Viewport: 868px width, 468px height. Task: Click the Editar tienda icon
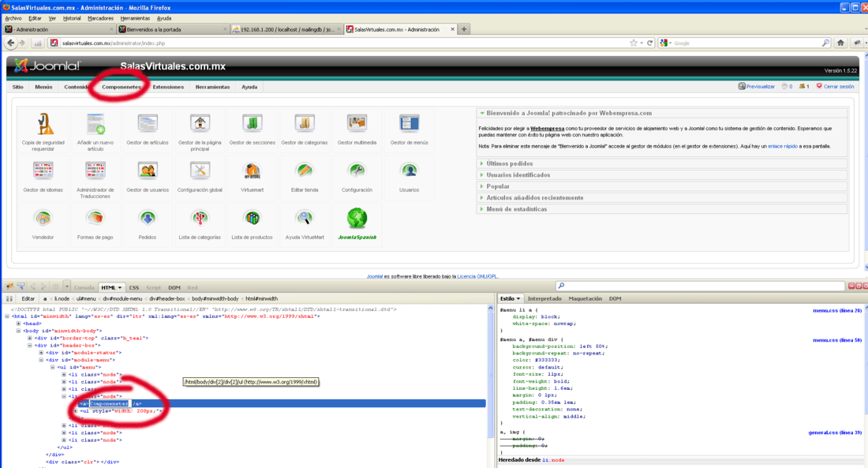[305, 171]
